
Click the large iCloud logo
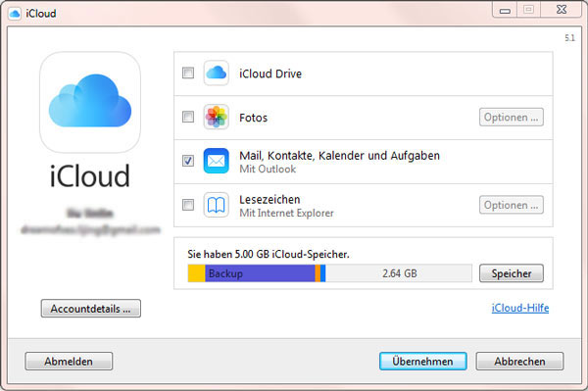pyautogui.click(x=90, y=102)
